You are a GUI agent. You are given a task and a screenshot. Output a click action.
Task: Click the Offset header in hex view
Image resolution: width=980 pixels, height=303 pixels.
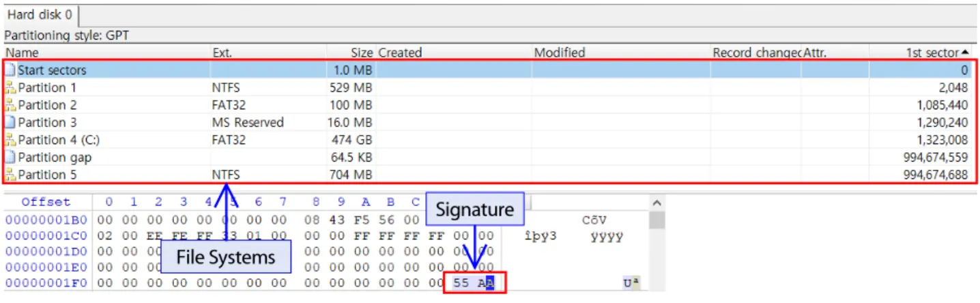point(46,202)
